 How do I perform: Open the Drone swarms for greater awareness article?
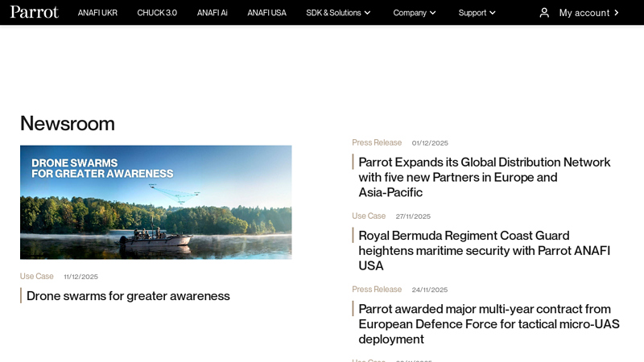coord(128,296)
